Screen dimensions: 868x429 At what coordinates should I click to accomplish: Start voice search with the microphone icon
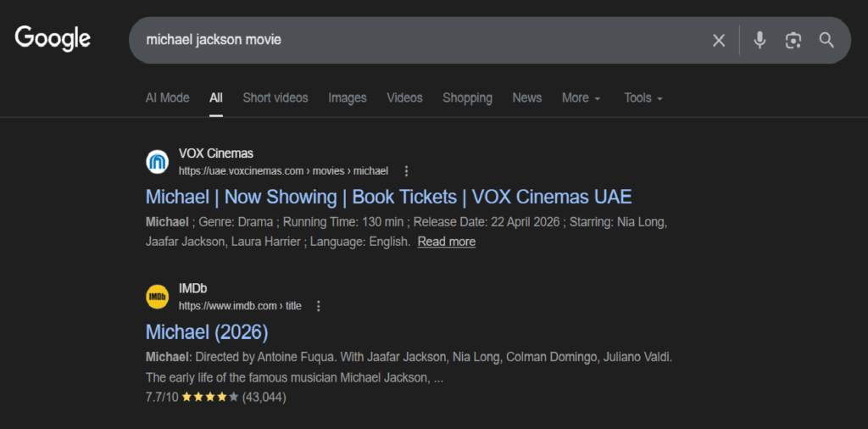point(759,40)
